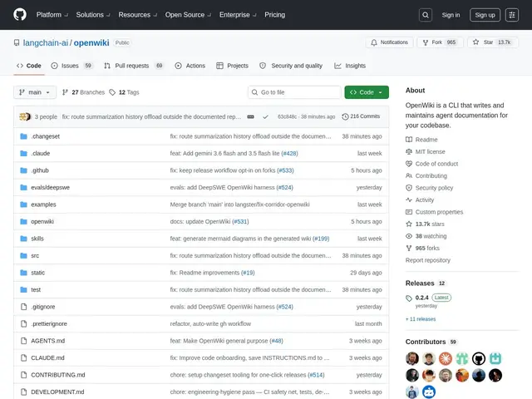Open the green Code dropdown button
Viewport: 532px width, 399px height.
(367, 92)
